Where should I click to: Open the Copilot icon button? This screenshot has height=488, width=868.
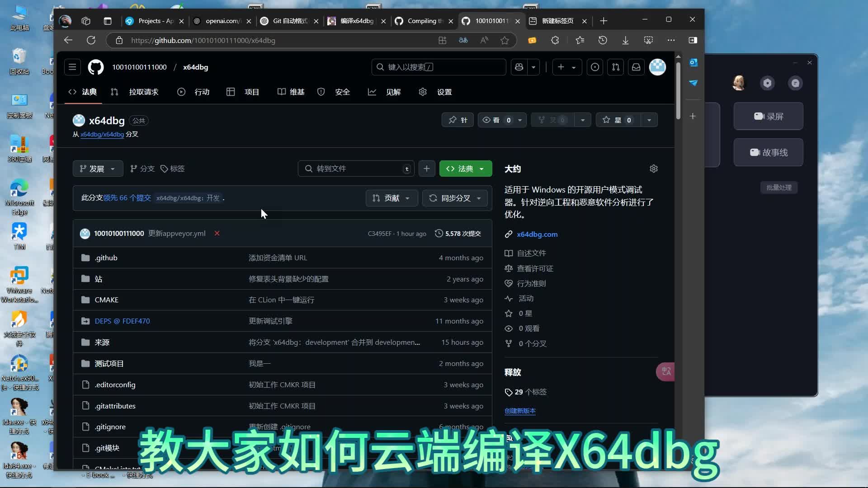pos(519,67)
